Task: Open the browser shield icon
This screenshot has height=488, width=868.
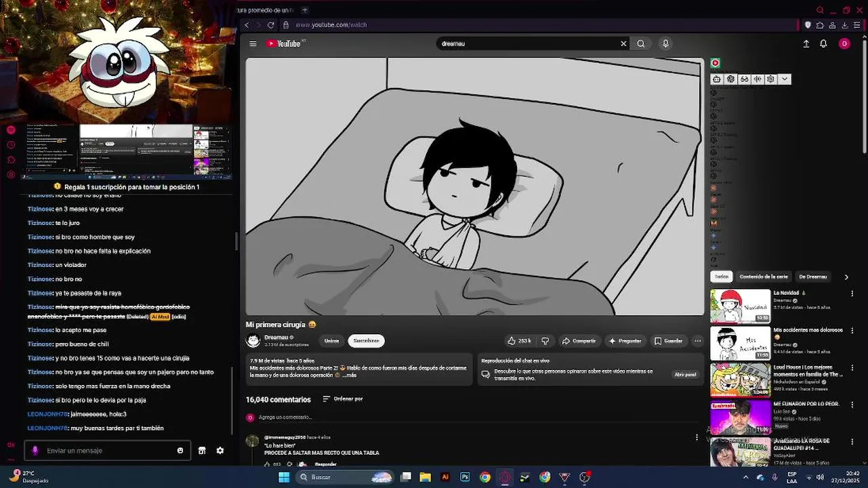Action: tap(808, 25)
